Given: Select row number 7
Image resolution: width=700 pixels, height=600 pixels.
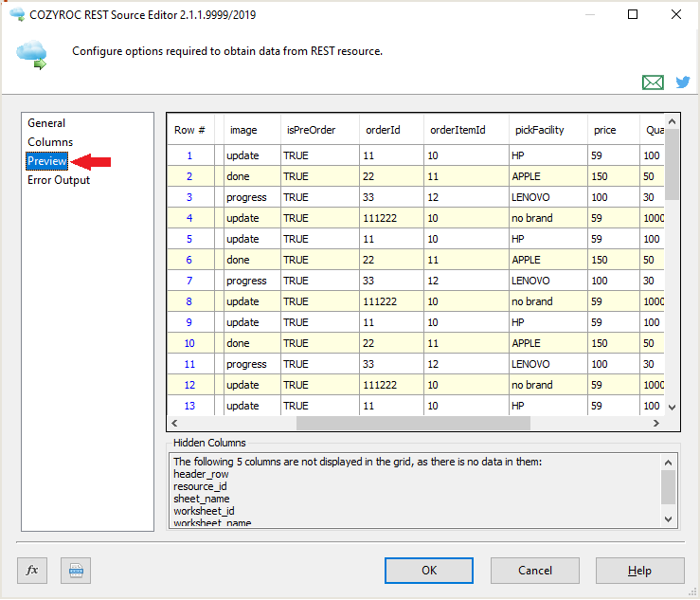Looking at the screenshot, I should tap(189, 281).
